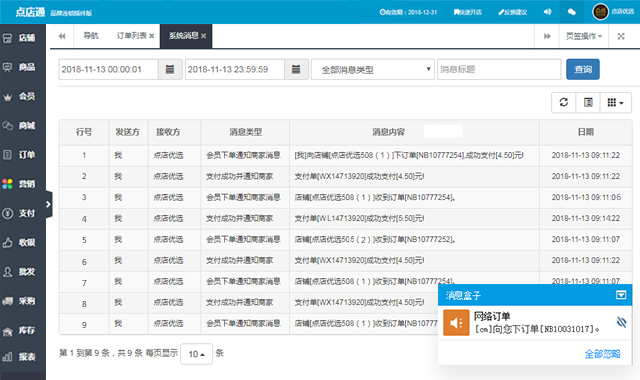The image size is (640, 380).
Task: Refresh the table with refresh icon
Action: pos(564,102)
